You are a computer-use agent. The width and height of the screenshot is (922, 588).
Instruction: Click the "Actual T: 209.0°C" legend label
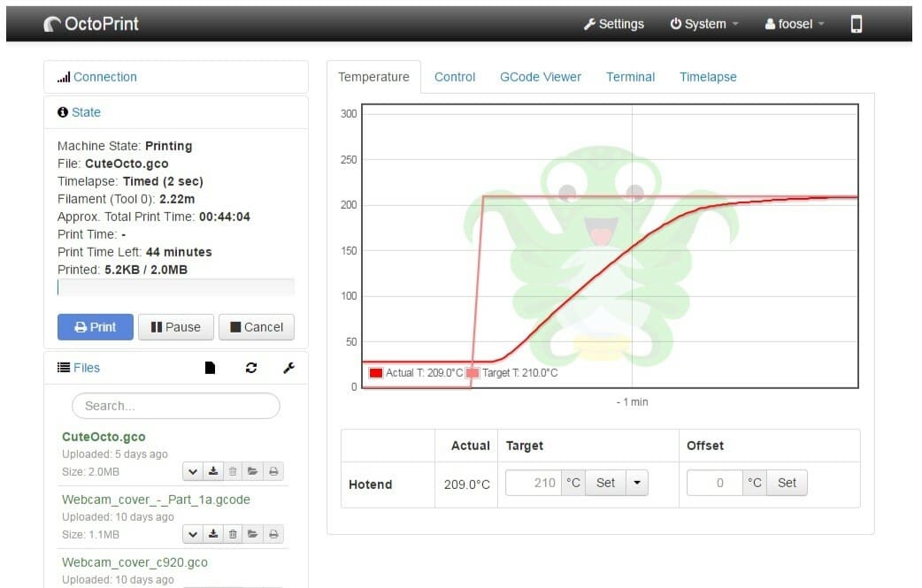click(x=424, y=373)
